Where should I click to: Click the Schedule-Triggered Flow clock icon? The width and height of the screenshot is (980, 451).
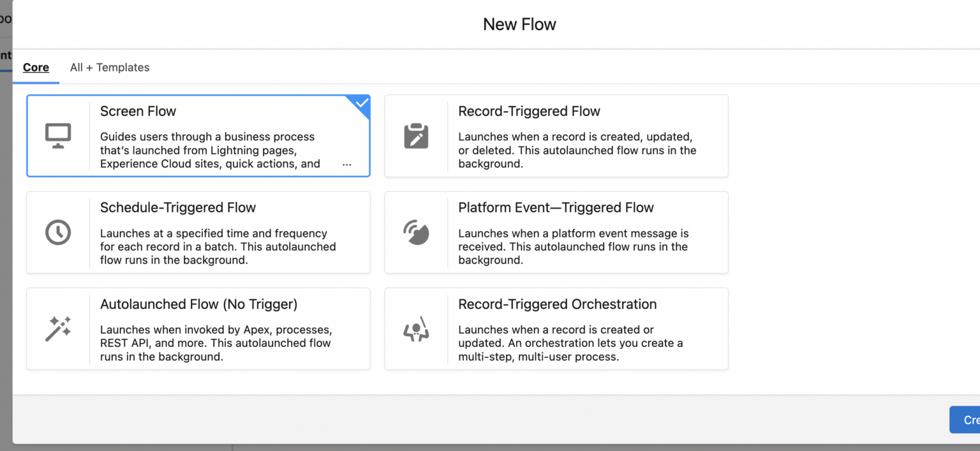coord(57,231)
